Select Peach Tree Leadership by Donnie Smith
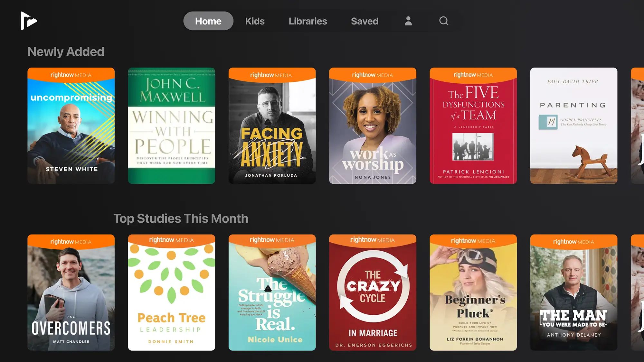The image size is (644, 362). pos(172,292)
